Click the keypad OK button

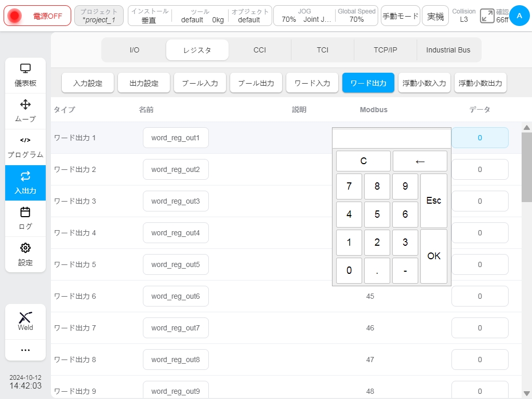click(x=434, y=256)
